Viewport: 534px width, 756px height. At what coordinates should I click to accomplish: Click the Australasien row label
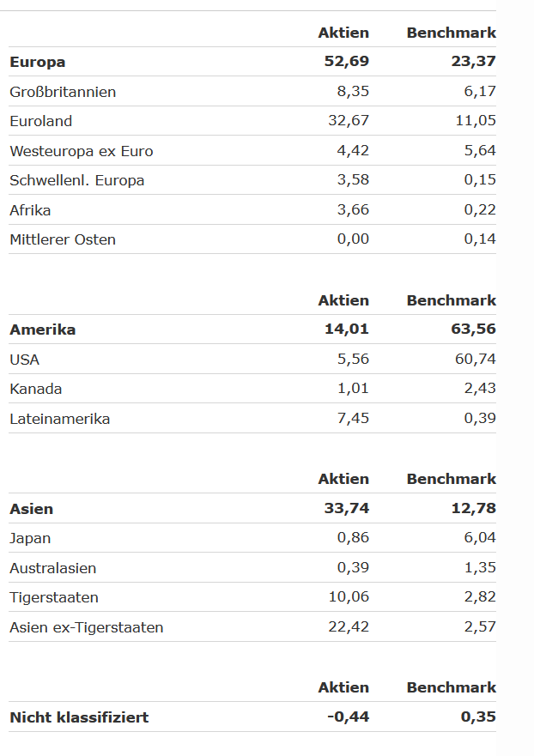pyautogui.click(x=53, y=568)
